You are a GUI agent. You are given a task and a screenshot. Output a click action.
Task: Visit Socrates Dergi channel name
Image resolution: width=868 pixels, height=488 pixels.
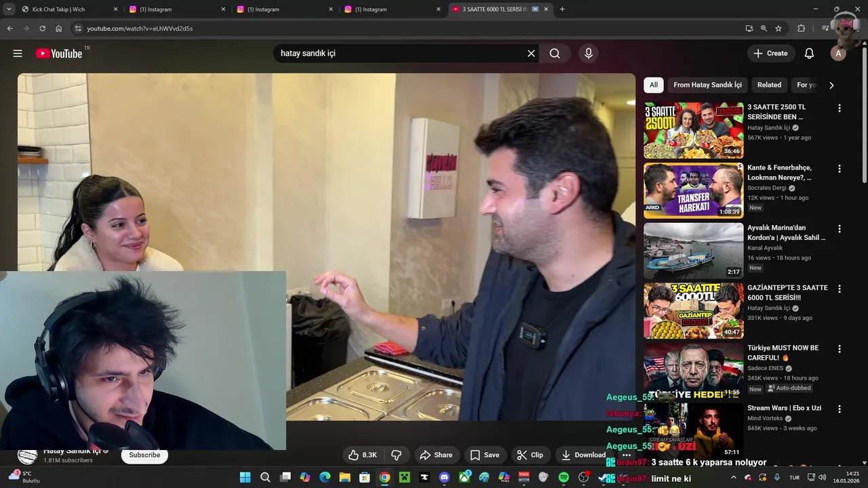[767, 188]
